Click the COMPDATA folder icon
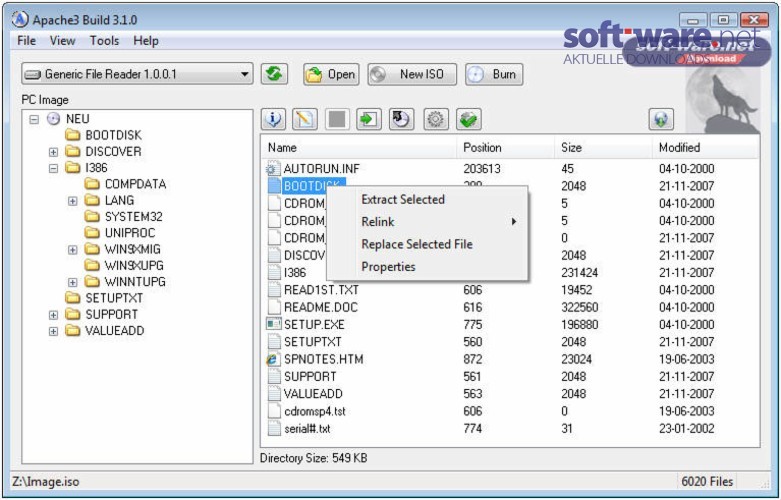 tap(92, 184)
